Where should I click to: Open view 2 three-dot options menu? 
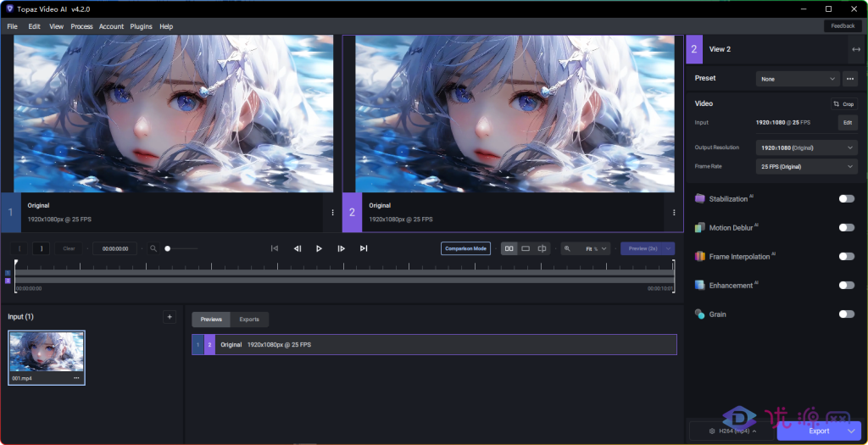point(674,213)
